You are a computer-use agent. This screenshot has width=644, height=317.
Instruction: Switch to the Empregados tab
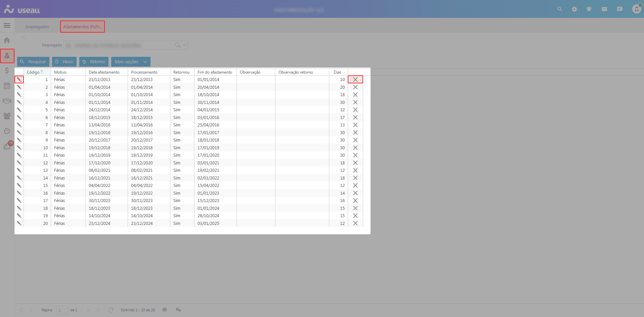click(37, 27)
